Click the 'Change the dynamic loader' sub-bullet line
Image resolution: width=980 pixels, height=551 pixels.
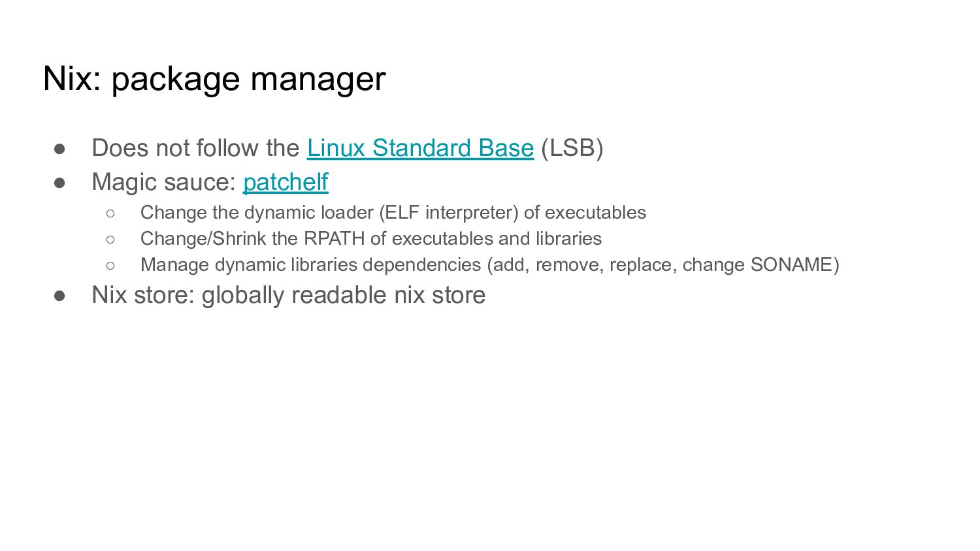[393, 213]
